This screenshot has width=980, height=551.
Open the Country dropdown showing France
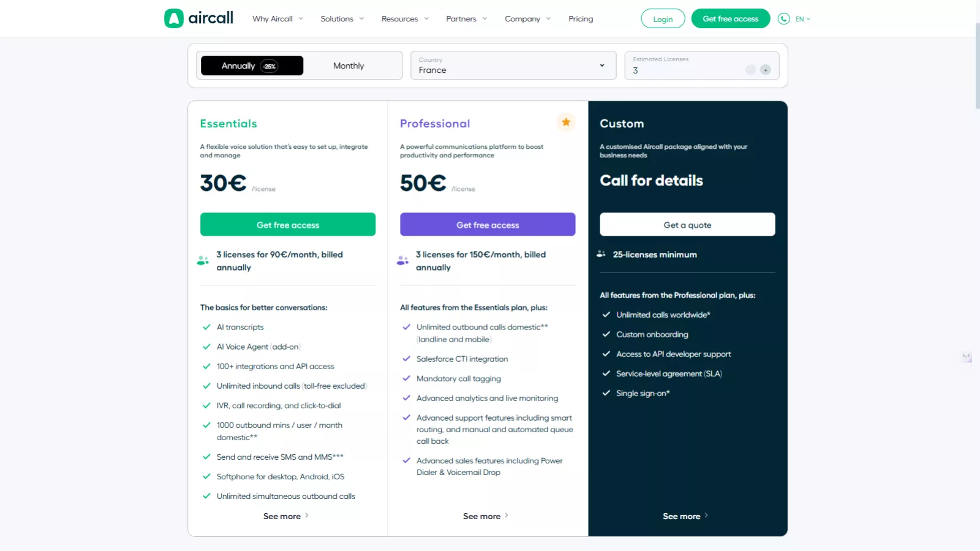(513, 66)
